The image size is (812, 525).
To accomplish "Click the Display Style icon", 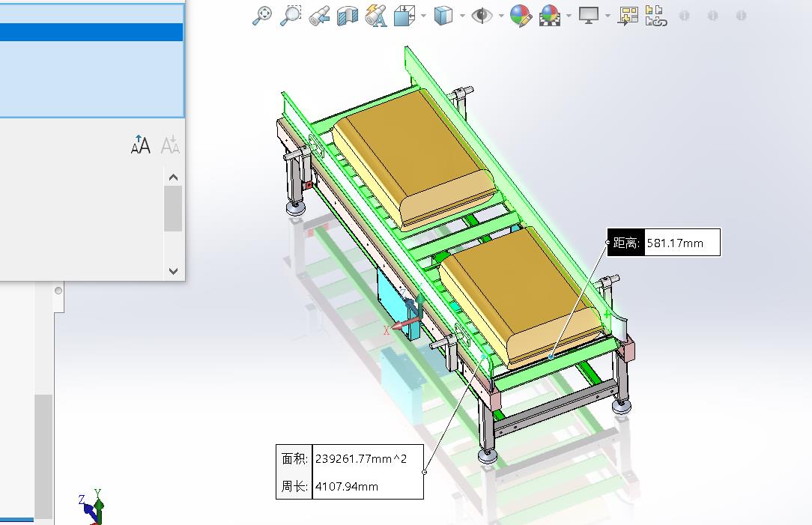I will (x=443, y=16).
